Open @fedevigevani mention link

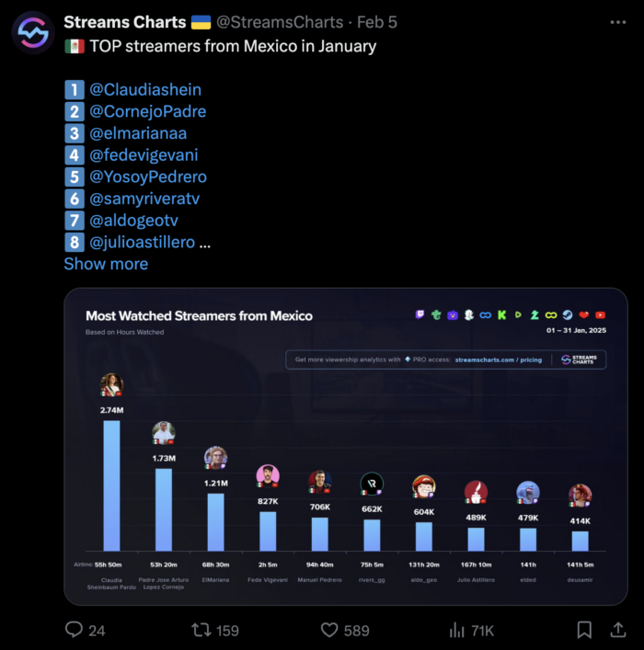pos(144,155)
